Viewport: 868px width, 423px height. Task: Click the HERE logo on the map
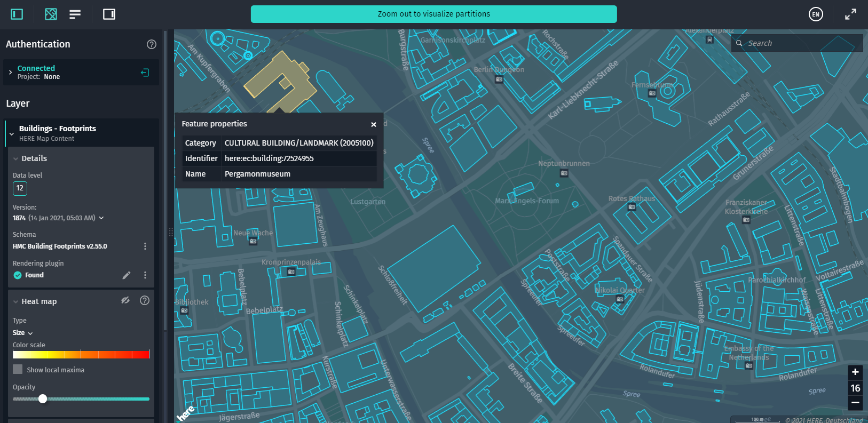[x=186, y=413]
